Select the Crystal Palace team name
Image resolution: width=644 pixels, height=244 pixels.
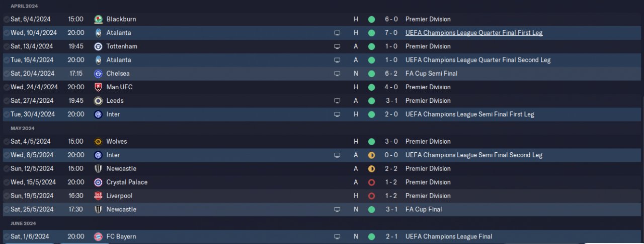click(127, 182)
